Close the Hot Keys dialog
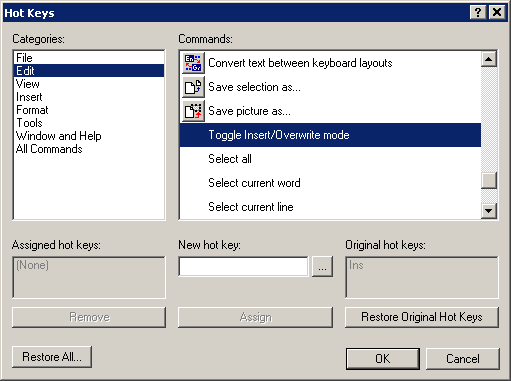Viewport: 511px width, 381px height. (497, 13)
